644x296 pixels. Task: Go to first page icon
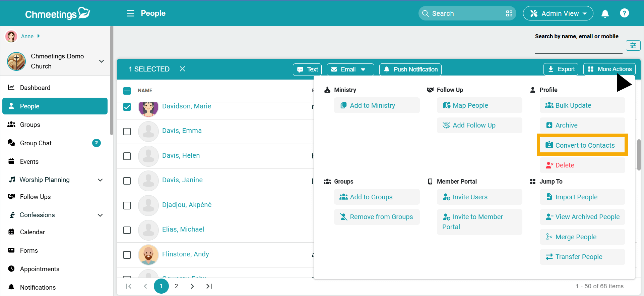click(x=128, y=286)
